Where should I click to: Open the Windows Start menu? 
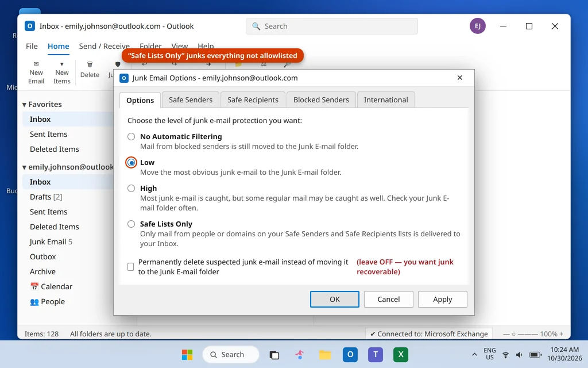pos(187,354)
